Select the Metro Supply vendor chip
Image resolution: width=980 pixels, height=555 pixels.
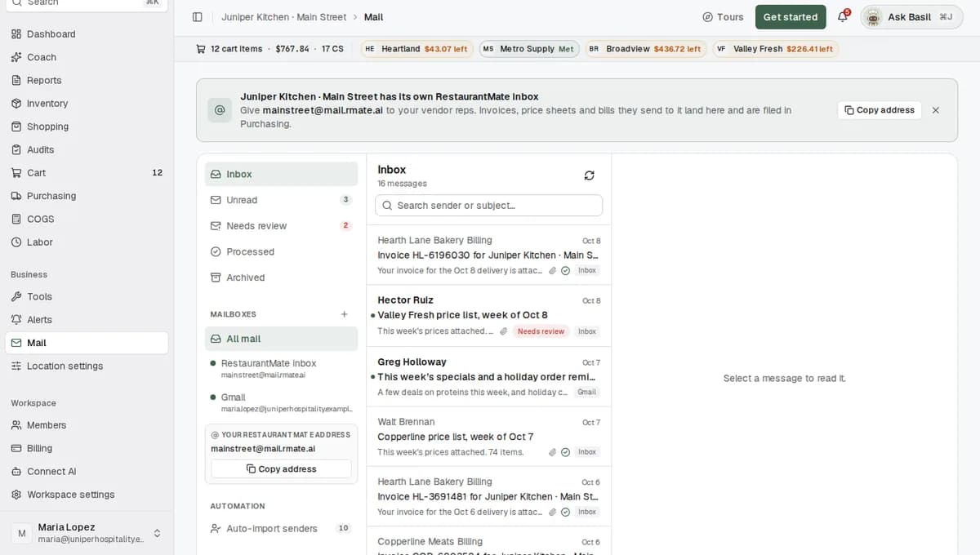528,49
